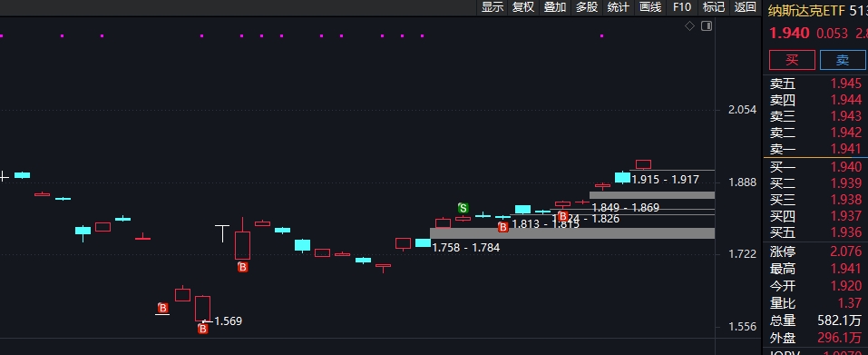This screenshot has width=868, height=355.
Task: Click the B marker beside 1.813 - 1.815
Action: pos(502,227)
